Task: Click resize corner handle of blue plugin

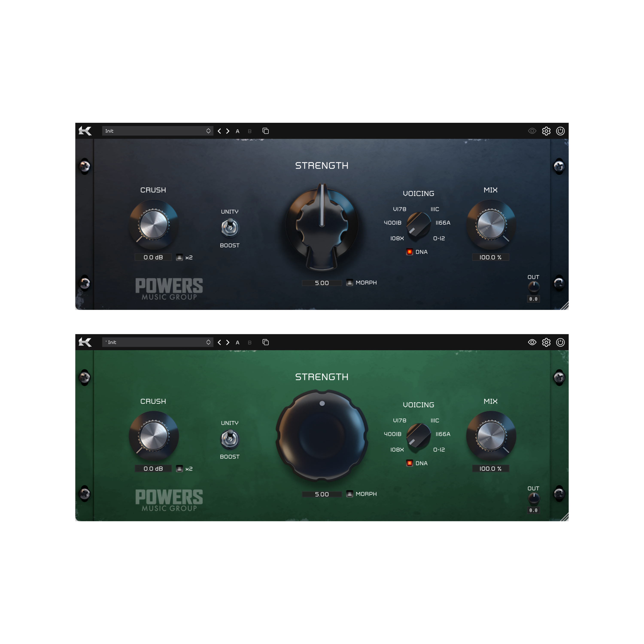Action: tap(565, 306)
